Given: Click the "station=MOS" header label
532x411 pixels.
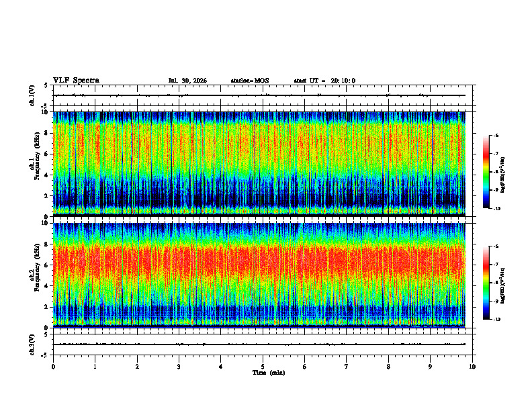Looking at the screenshot, I should pos(250,81).
